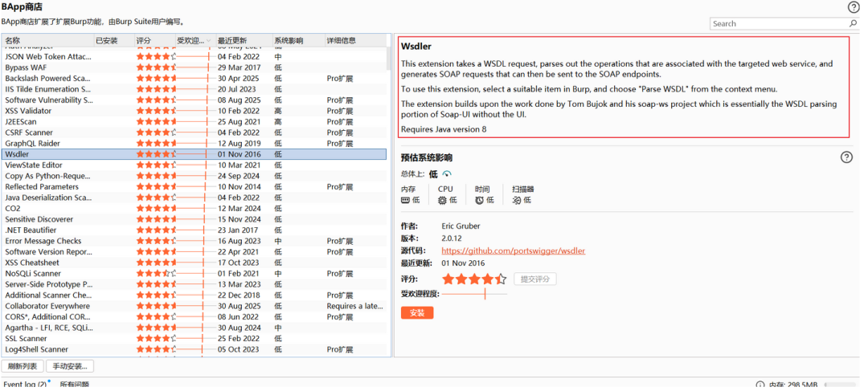Click the 刷新列表 button
The image size is (868, 391).
[23, 366]
